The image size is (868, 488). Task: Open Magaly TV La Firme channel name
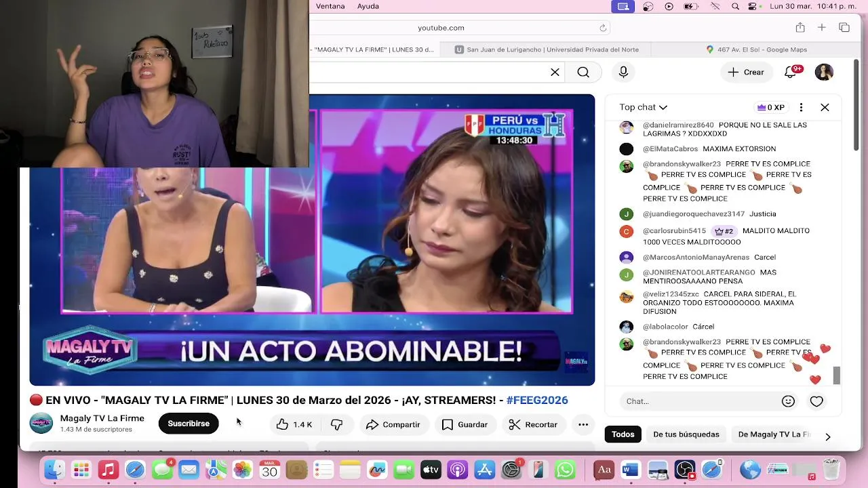pos(102,418)
